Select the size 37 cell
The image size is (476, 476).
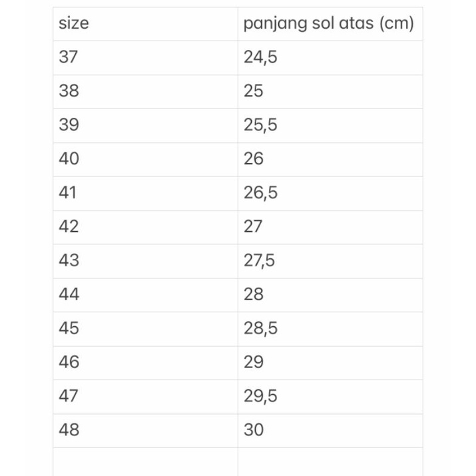tap(69, 57)
